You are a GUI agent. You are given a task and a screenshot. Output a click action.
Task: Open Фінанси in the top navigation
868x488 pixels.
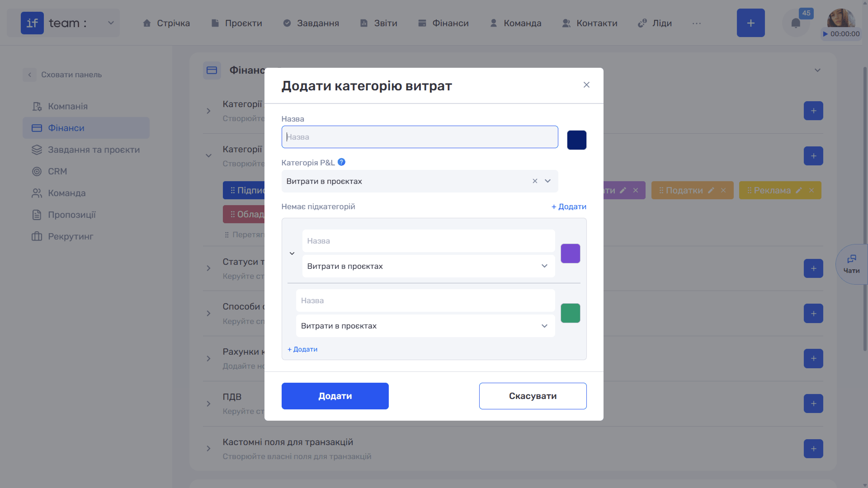443,23
